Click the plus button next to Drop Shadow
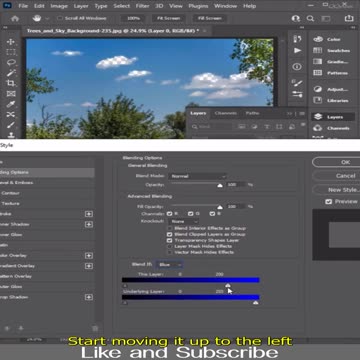The height and width of the screenshot is (360, 360). pos(89,297)
